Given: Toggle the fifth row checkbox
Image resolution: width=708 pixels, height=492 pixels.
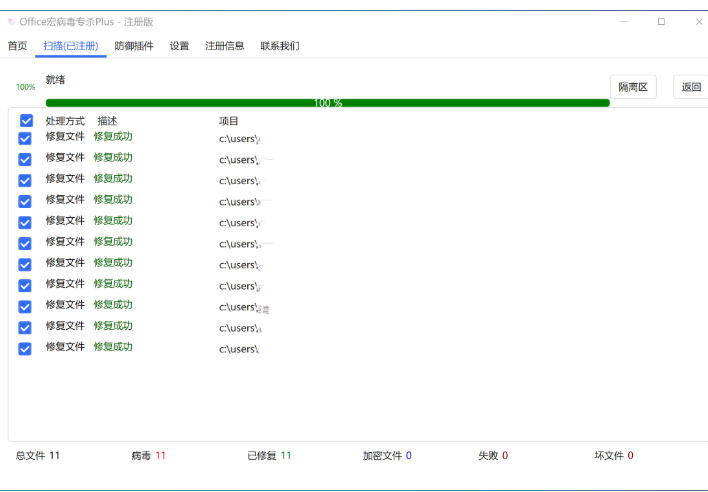Looking at the screenshot, I should (25, 223).
